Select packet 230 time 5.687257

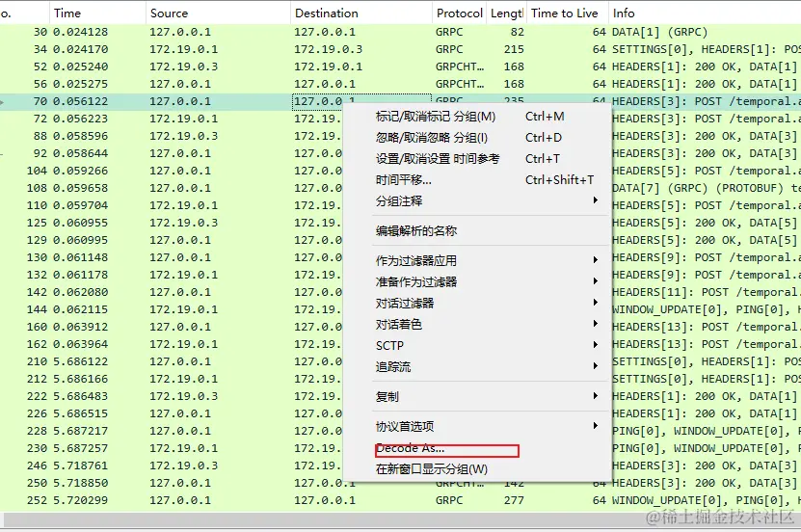coord(81,449)
